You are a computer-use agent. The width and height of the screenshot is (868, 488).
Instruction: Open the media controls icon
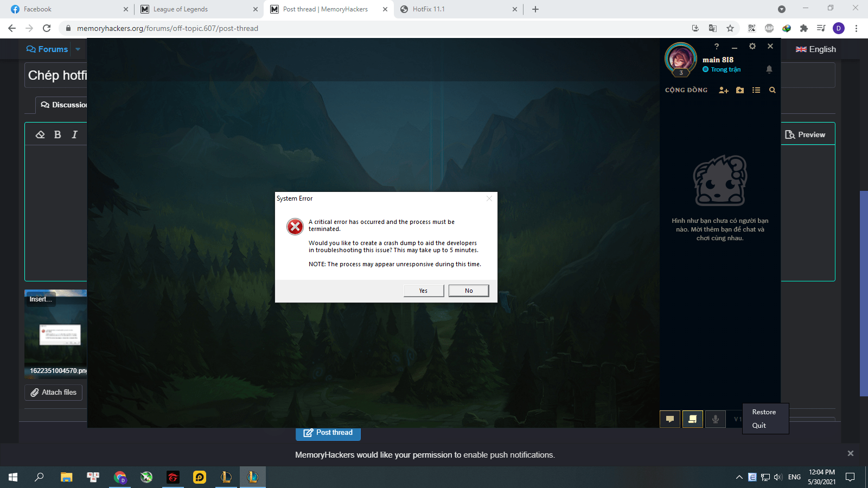point(821,28)
